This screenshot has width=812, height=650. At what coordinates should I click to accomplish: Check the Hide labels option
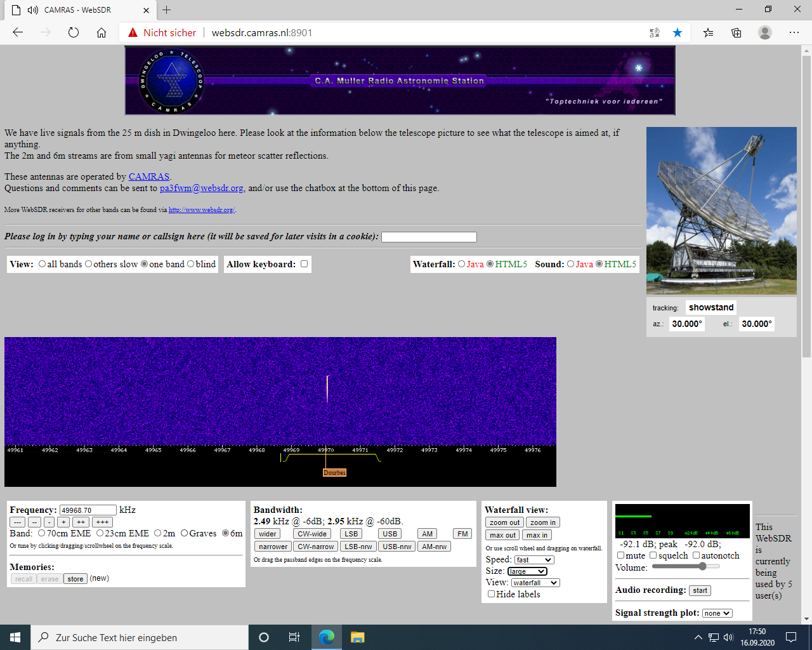click(491, 594)
